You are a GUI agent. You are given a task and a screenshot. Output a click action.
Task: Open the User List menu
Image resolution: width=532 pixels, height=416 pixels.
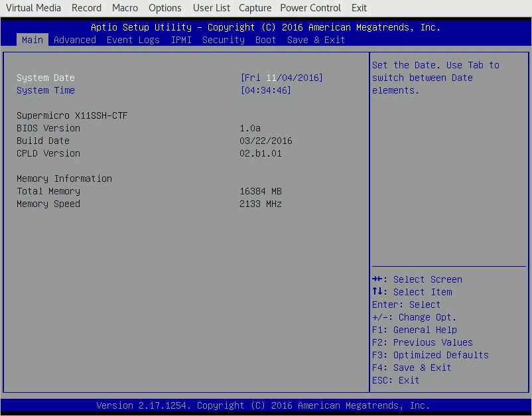point(212,8)
